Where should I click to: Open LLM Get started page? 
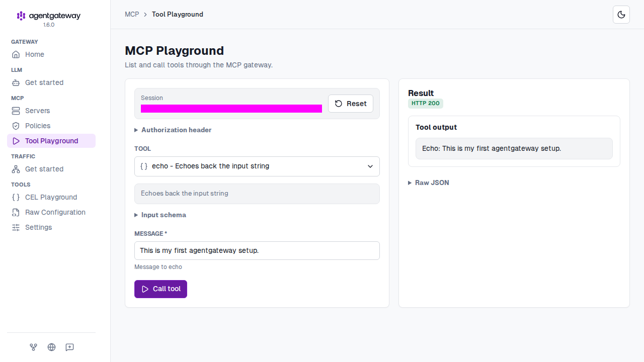tap(51, 82)
